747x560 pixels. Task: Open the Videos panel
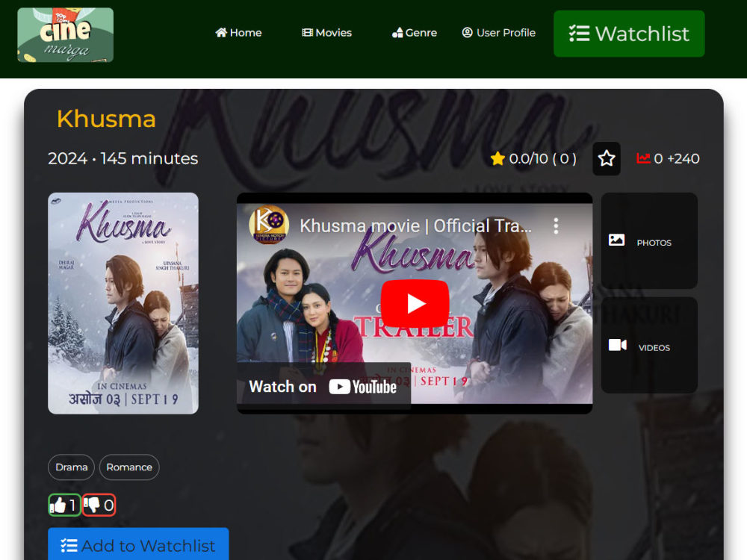pos(649,346)
